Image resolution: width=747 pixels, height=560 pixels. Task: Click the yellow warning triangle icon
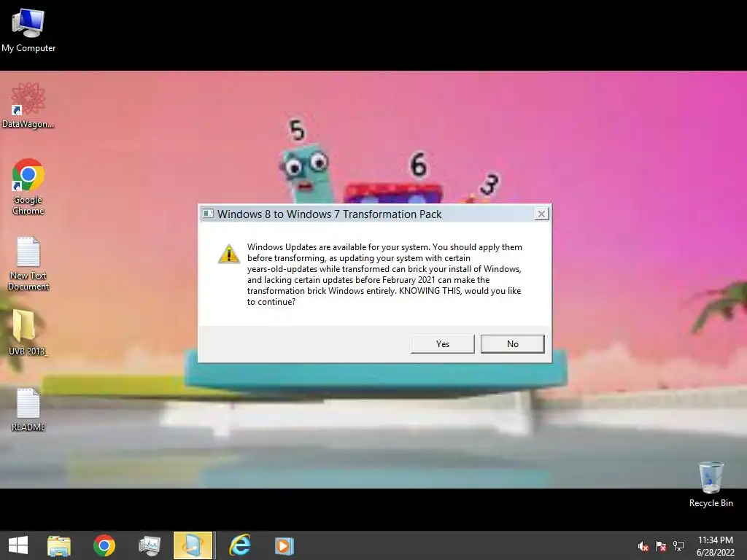(228, 254)
